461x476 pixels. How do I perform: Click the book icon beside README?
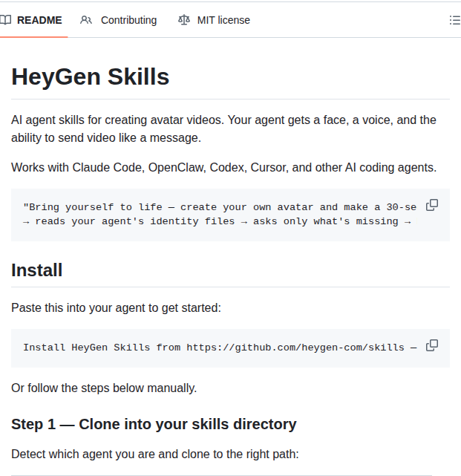5,20
